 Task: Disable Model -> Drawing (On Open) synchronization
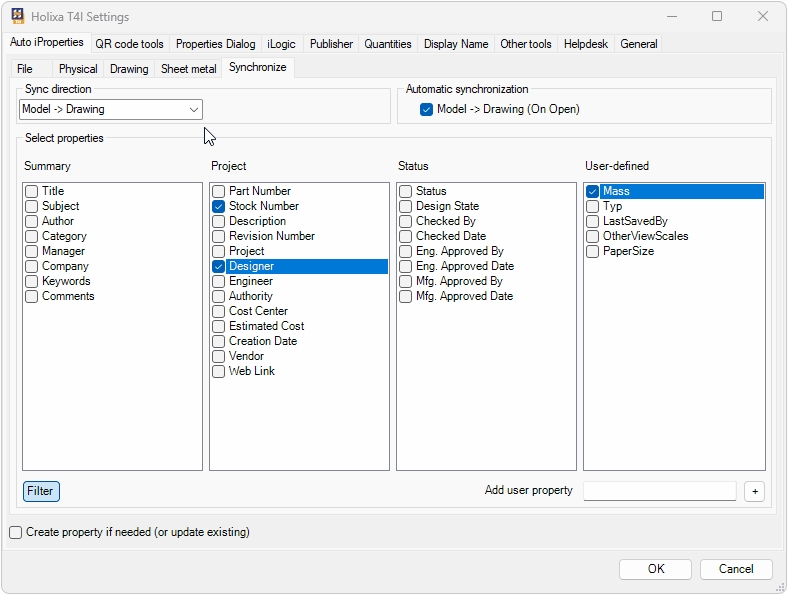(427, 109)
